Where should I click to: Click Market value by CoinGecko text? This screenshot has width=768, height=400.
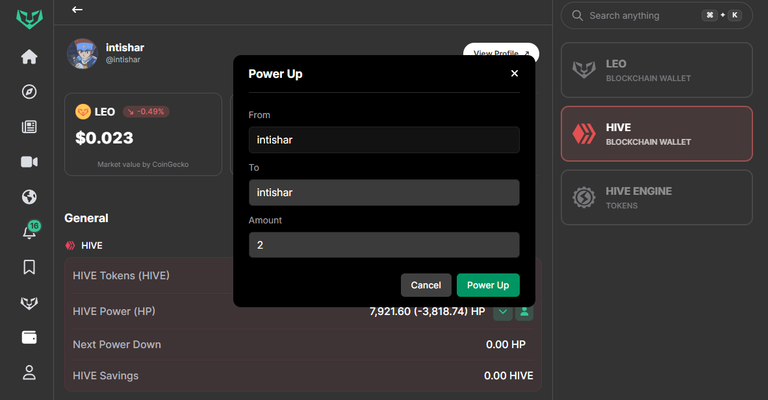(x=143, y=165)
